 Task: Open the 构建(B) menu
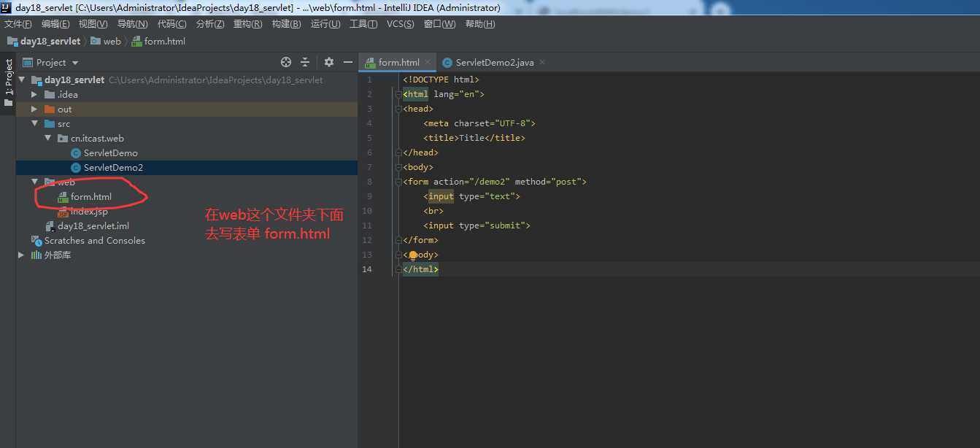(286, 24)
